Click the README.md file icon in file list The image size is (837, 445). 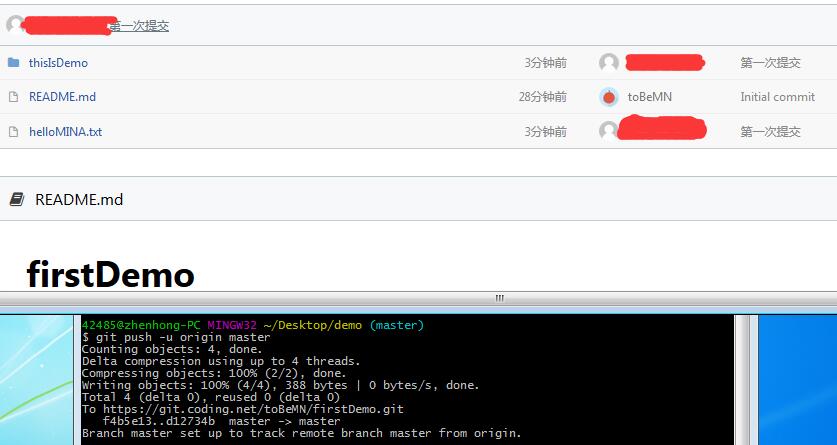13,97
